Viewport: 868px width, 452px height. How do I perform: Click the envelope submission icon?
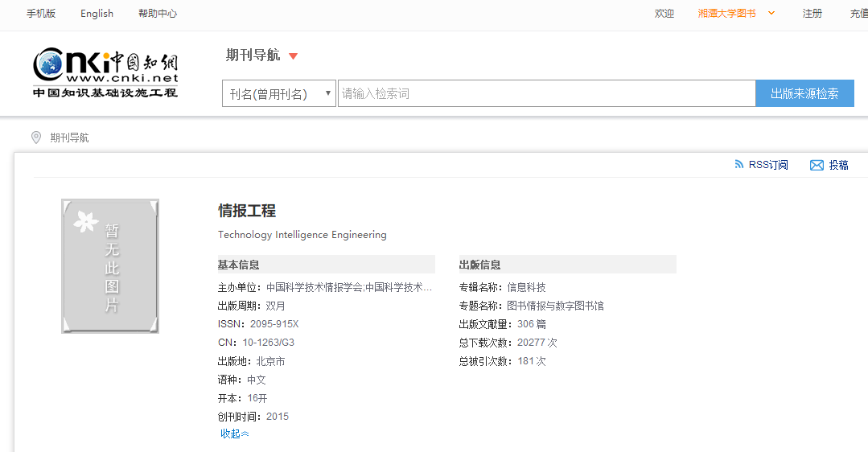817,165
